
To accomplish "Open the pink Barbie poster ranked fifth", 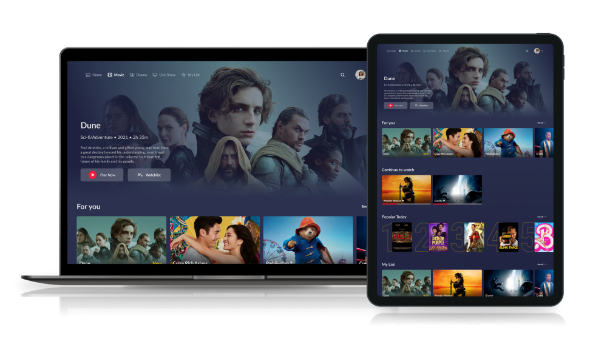I will click(x=544, y=237).
